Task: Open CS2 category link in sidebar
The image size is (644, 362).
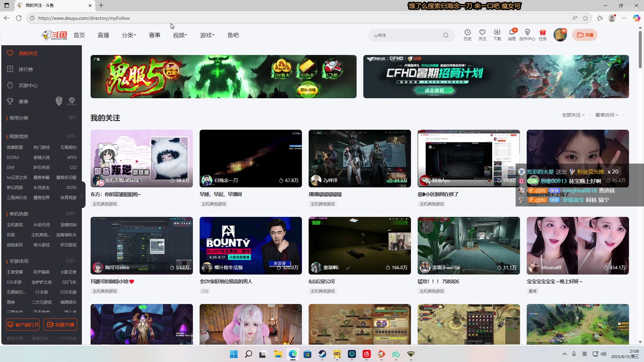Action: pos(73,168)
